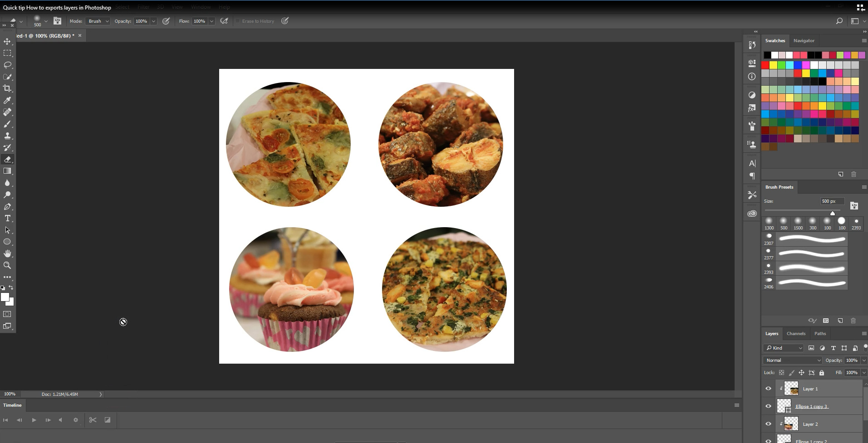This screenshot has height=443, width=868.
Task: Expand the Flow percentage dropdown
Action: point(211,21)
